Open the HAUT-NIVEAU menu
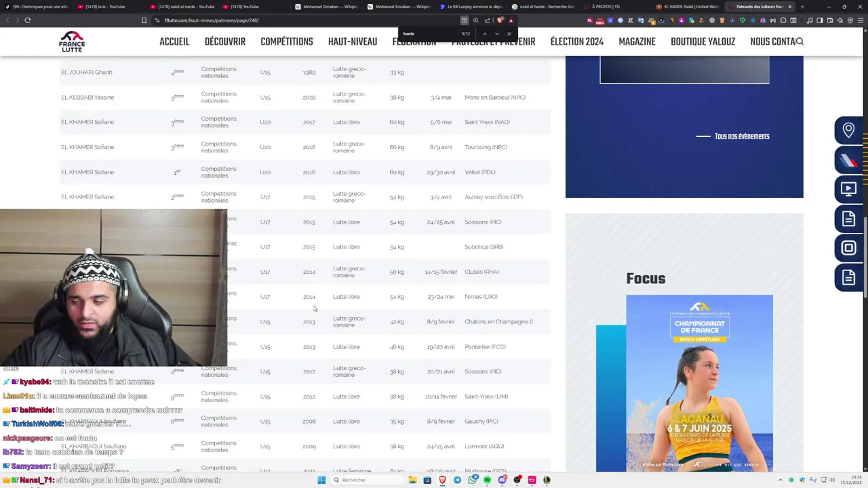This screenshot has height=488, width=868. click(x=353, y=42)
